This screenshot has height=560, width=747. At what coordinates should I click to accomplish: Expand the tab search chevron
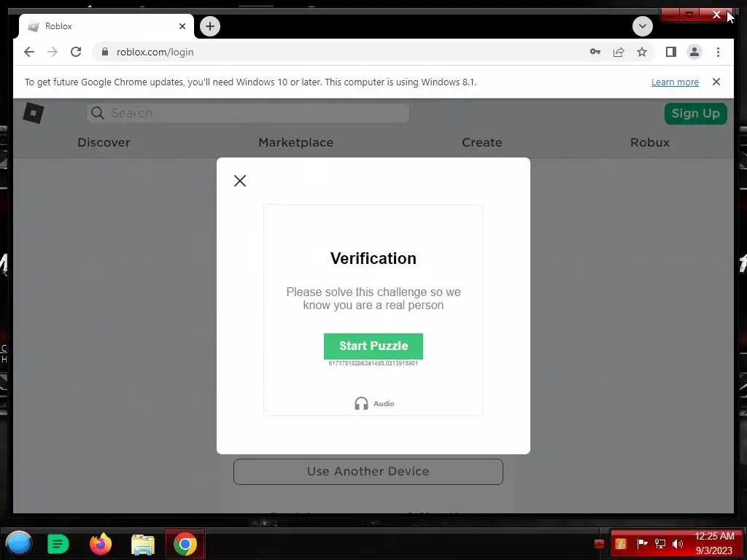click(x=642, y=26)
